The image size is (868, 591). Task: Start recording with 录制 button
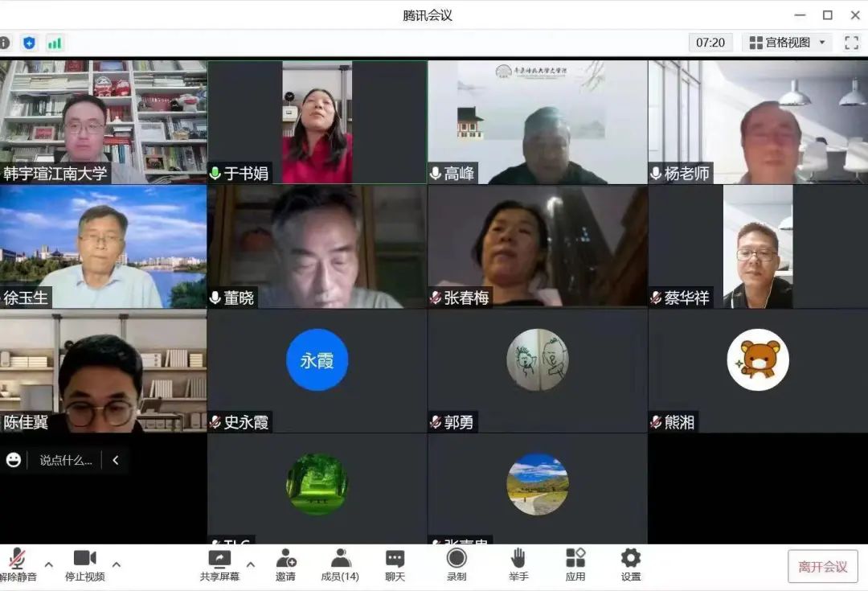pyautogui.click(x=457, y=564)
